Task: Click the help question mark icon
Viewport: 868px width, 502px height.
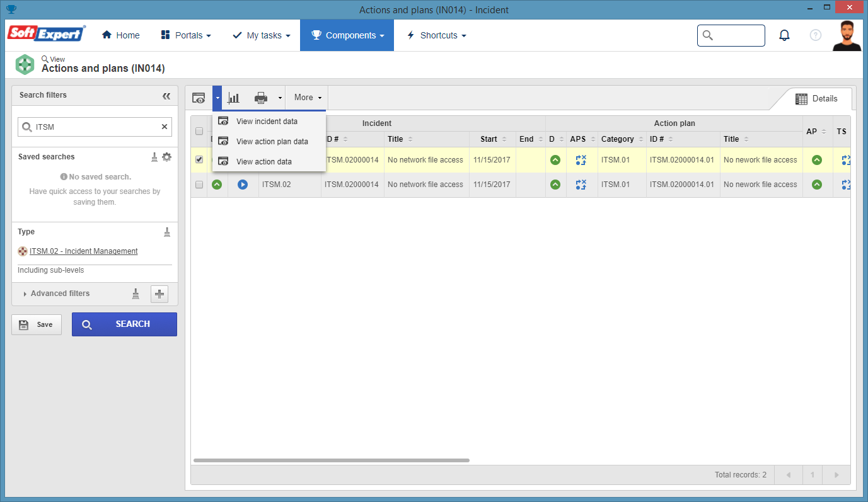Action: click(816, 35)
